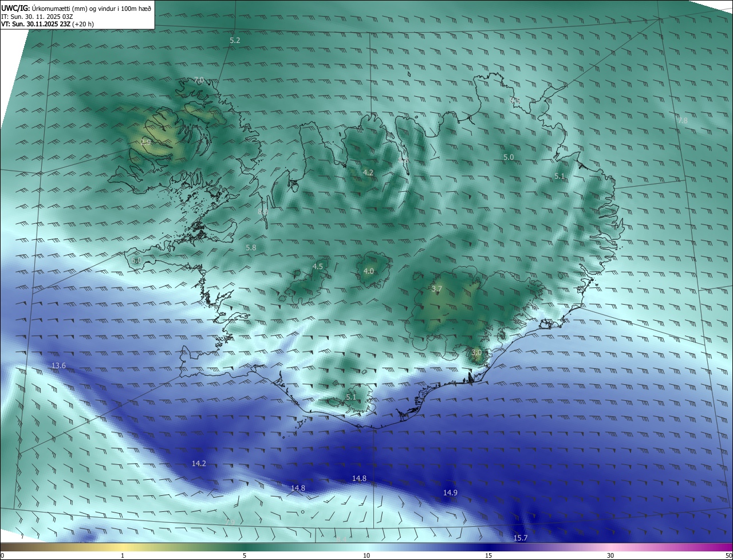Click the '30' tick on the color scale
The width and height of the screenshot is (733, 560).
pos(610,555)
